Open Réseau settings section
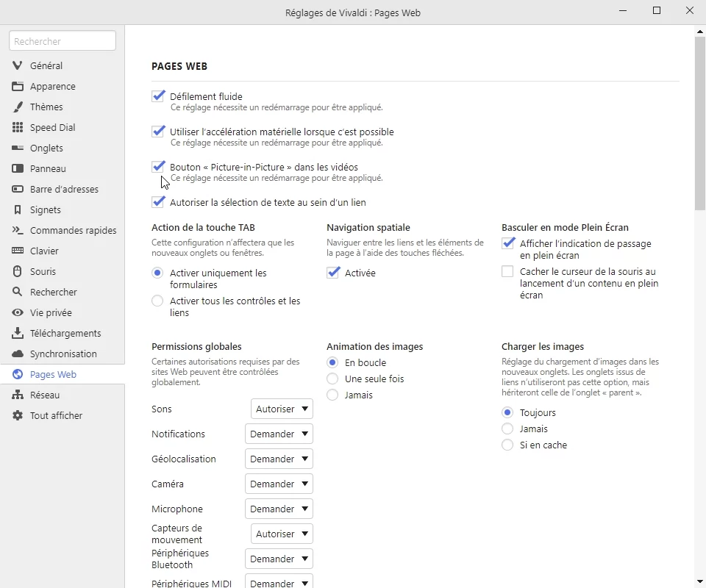The width and height of the screenshot is (706, 588). pos(63,395)
